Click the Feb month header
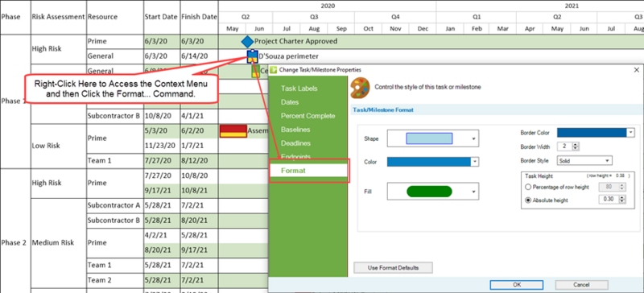Viewport: 644px width, 293px height. (x=477, y=29)
